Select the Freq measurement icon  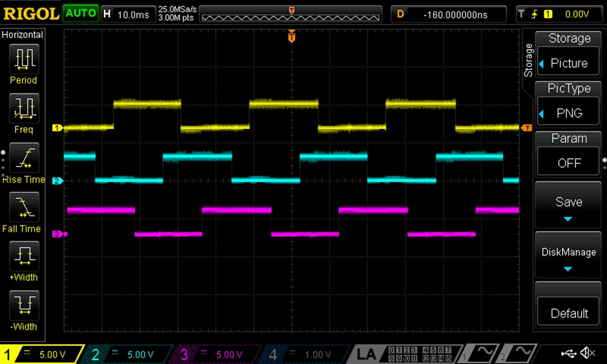pos(24,108)
